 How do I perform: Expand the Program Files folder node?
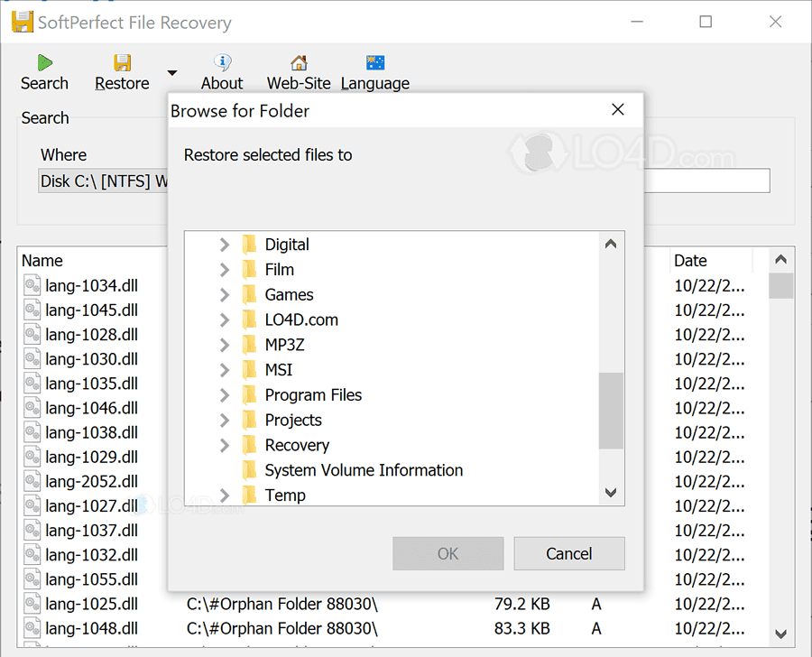pyautogui.click(x=225, y=395)
